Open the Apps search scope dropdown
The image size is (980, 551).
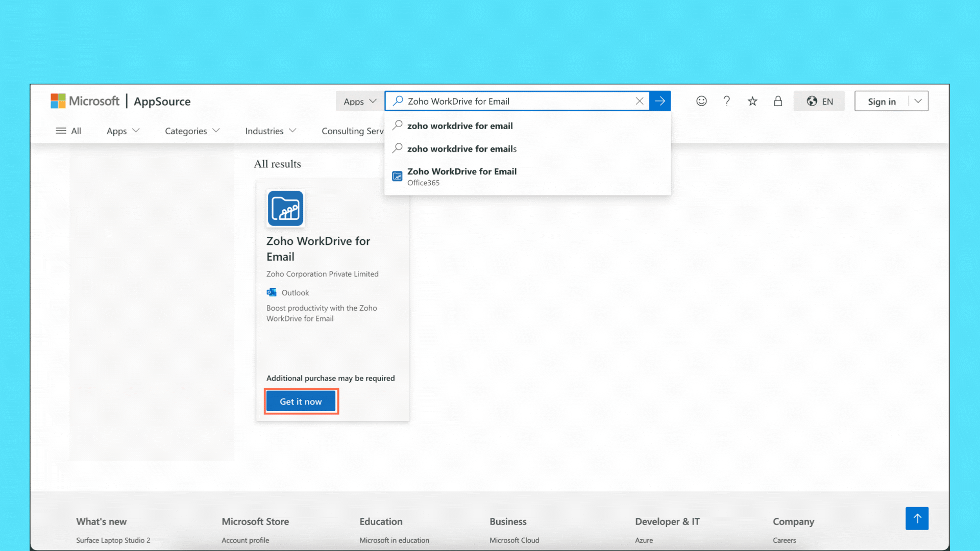click(360, 101)
